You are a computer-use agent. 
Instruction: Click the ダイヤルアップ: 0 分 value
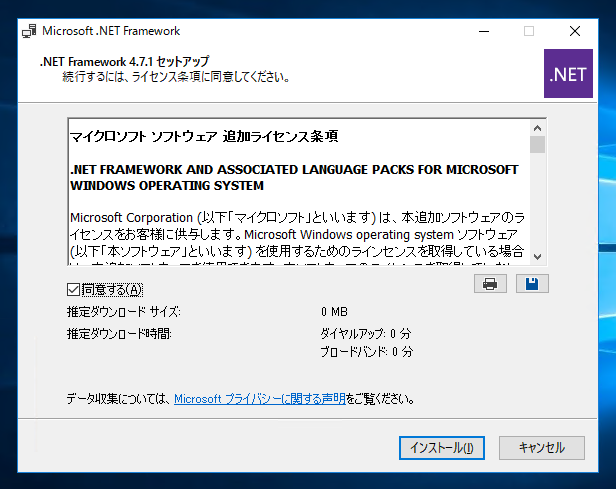pos(366,334)
